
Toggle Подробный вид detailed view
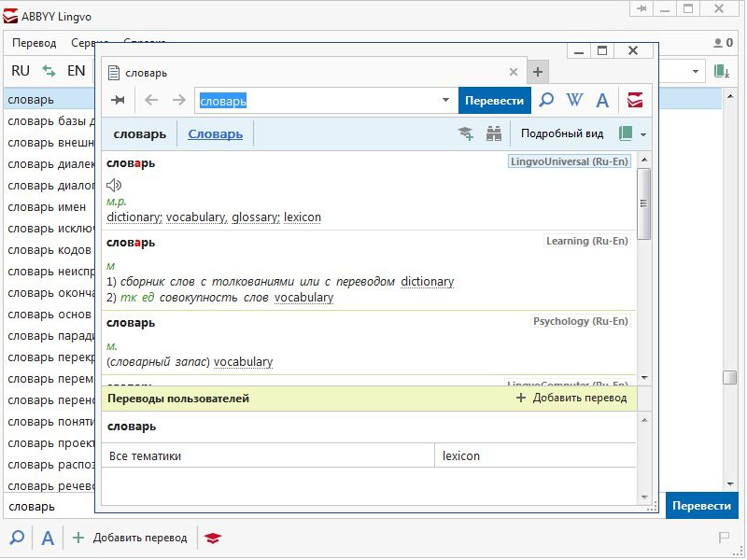[x=562, y=133]
